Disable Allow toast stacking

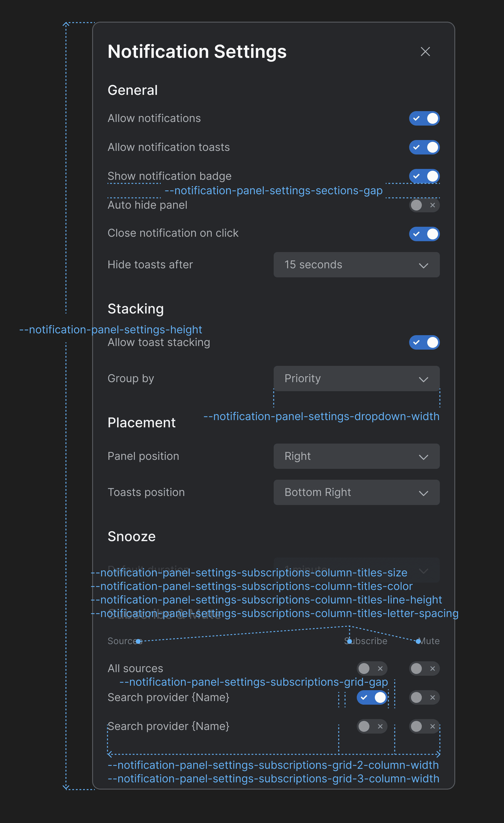click(424, 342)
